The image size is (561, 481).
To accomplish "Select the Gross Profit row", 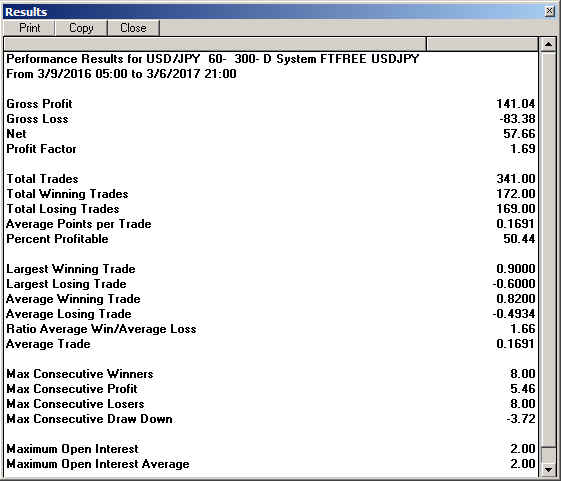I will [271, 104].
